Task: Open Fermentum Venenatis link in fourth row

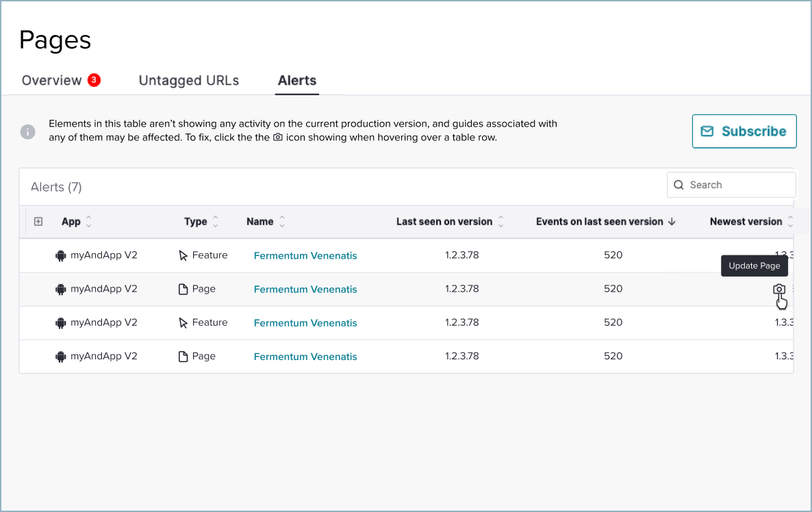Action: click(305, 356)
